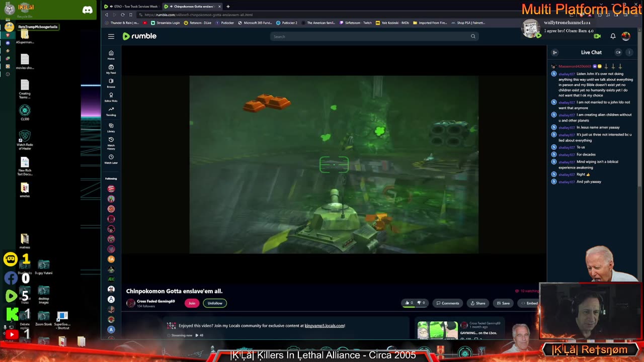Open the Microsoft 365 Fund bookmark
Viewport: 644px width, 362px height.
[x=255, y=23]
